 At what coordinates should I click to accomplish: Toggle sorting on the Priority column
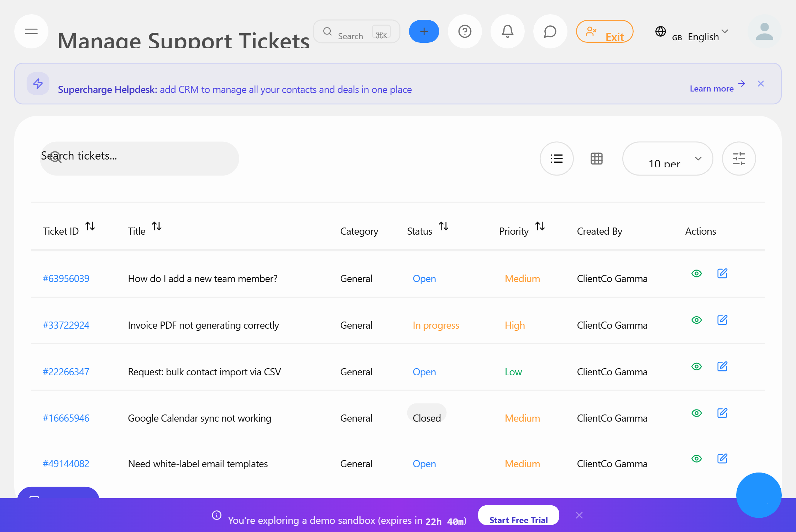(540, 226)
